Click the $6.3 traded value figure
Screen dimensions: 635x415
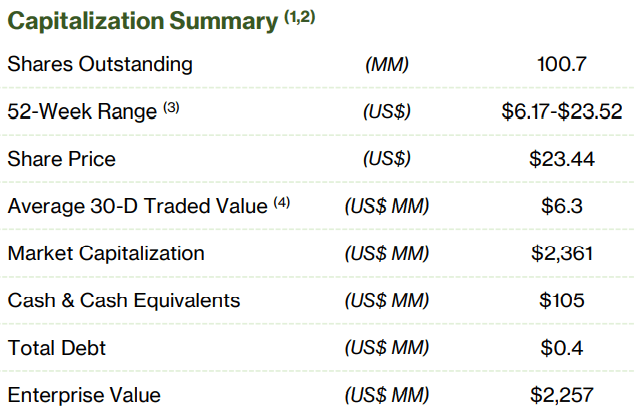pos(561,206)
